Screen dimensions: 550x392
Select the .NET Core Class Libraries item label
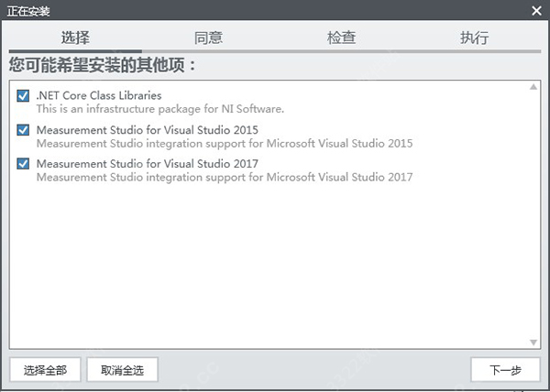pyautogui.click(x=99, y=95)
